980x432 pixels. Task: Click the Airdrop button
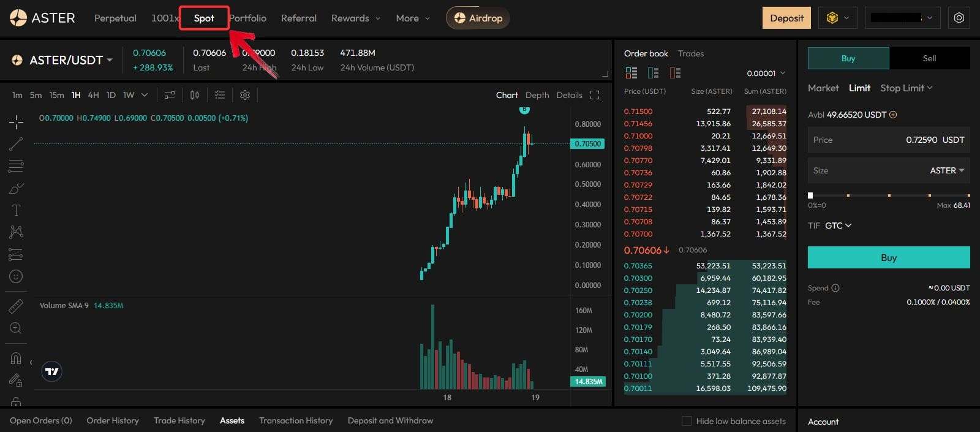(478, 18)
